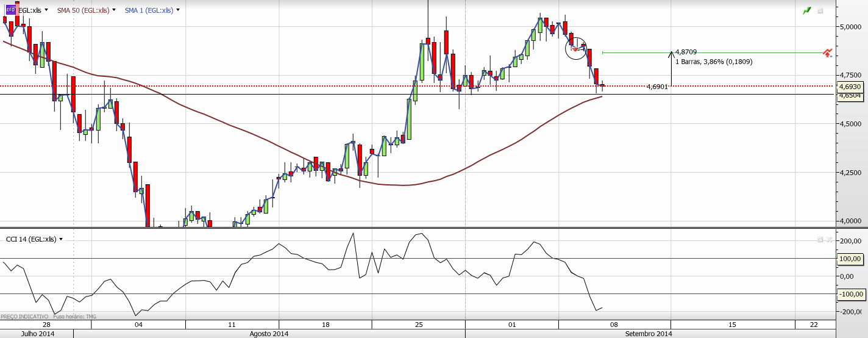Select the black circle annotation on chart
The width and height of the screenshot is (868, 338).
[576, 48]
